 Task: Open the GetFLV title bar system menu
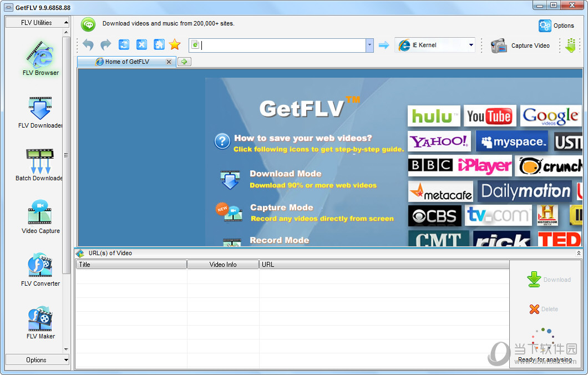pyautogui.click(x=8, y=8)
